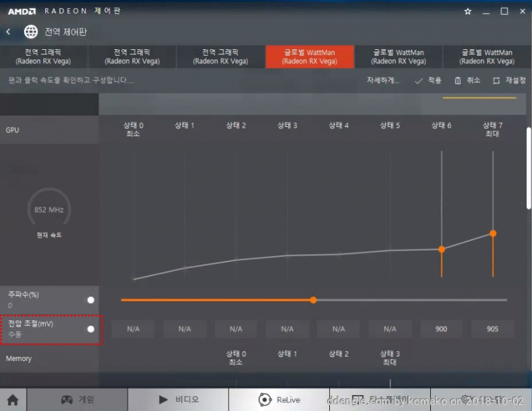Click the gamepad icon for 게임
This screenshot has height=411, width=532.
click(67, 400)
